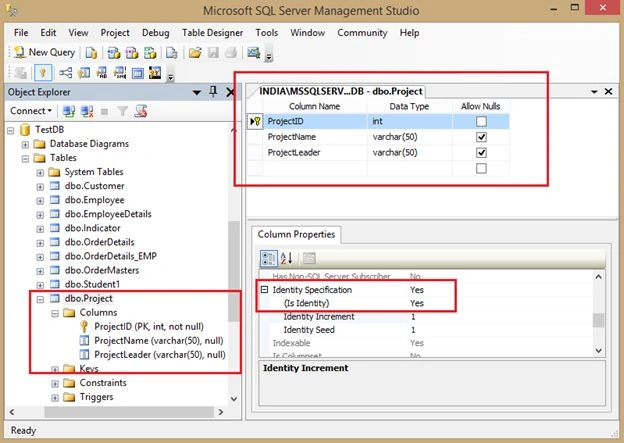The image size is (624, 443).
Task: Click the Stop square icon in Object Explorer
Action: tap(104, 111)
